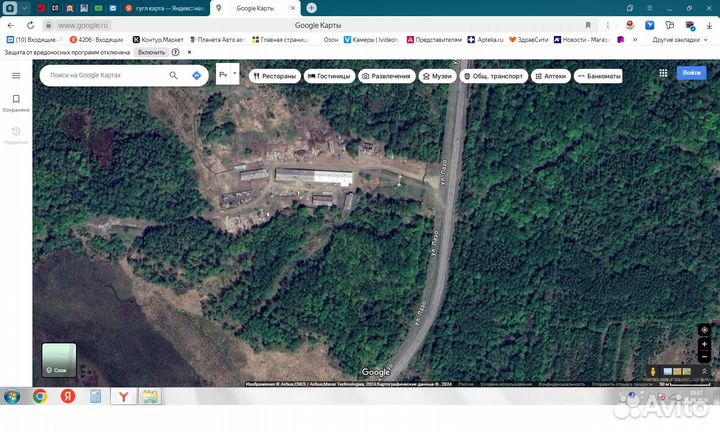Zoom in with the plus button

coord(705,345)
